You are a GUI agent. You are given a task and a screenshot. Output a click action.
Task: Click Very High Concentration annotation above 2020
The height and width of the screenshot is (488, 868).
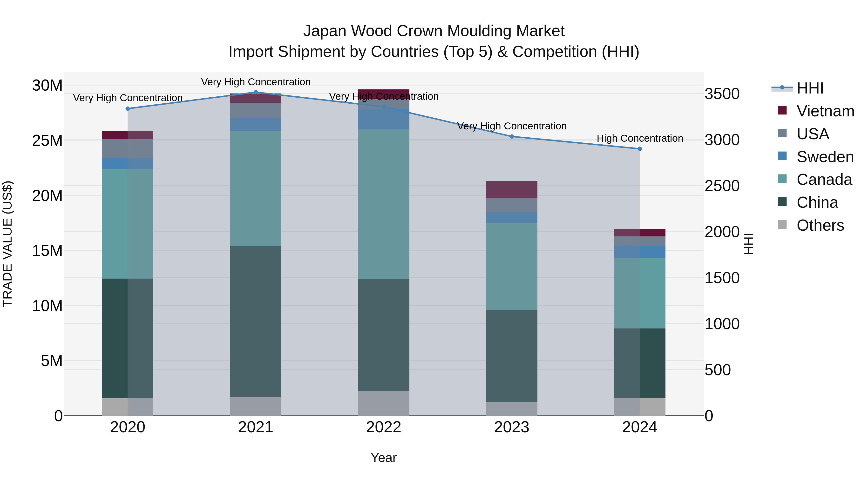(x=128, y=98)
